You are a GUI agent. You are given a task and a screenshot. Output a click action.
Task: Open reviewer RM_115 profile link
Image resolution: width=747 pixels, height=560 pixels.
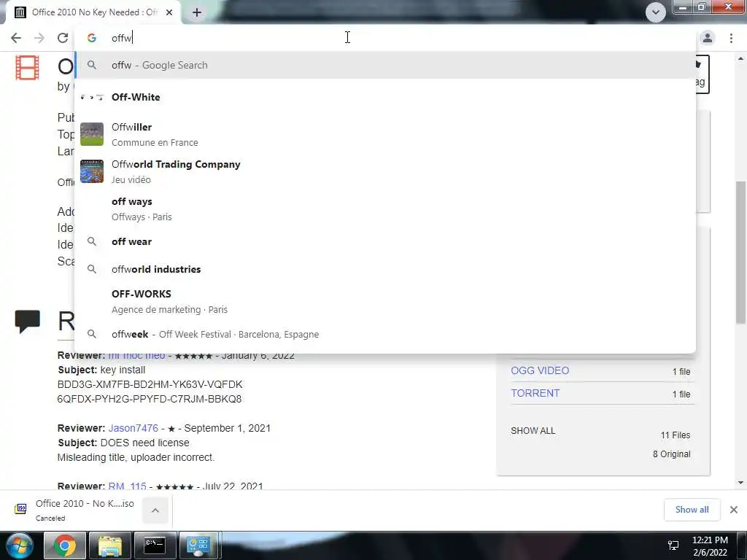[127, 486]
